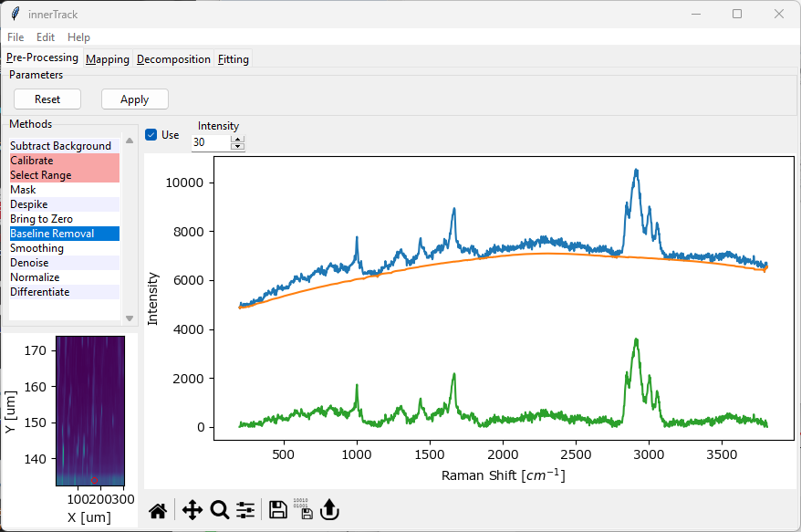Click the binary data save icon
Viewport: 801px width, 532px height.
point(303,511)
